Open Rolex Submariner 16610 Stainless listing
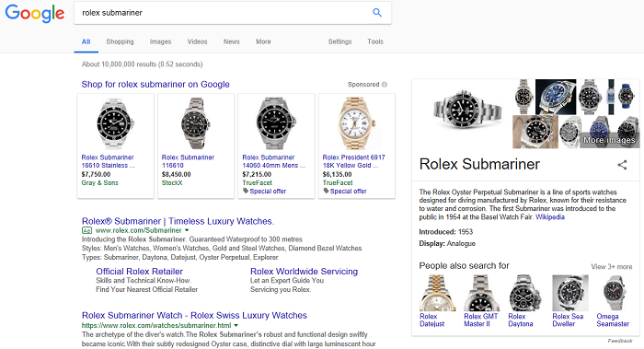The image size is (644, 349). (108, 161)
